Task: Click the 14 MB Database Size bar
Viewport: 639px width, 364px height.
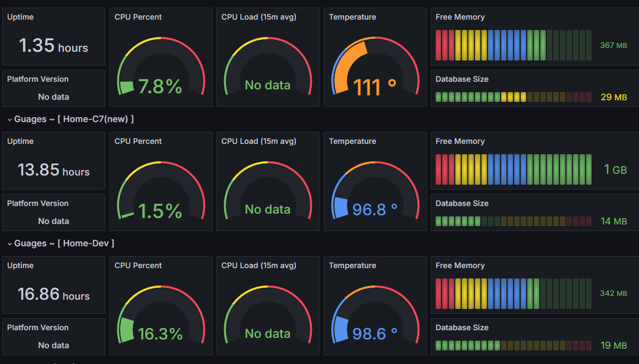Action: 514,221
